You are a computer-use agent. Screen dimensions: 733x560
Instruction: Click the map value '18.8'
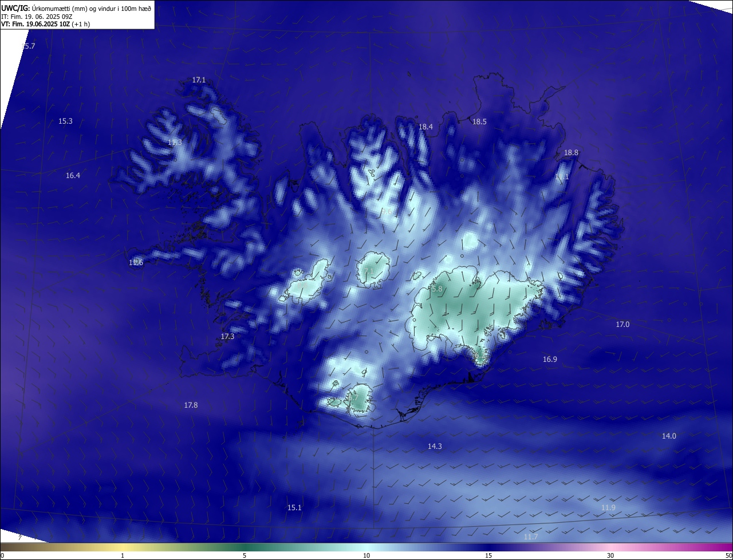click(571, 153)
